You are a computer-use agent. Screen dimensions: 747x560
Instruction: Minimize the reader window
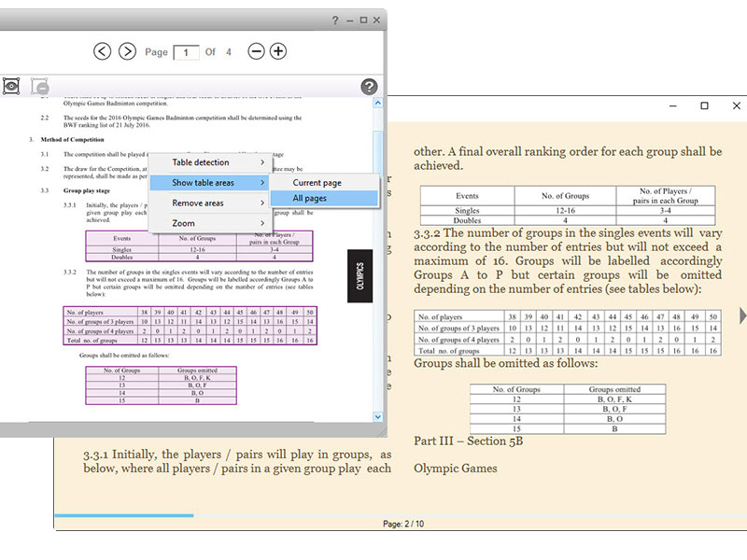(x=672, y=105)
